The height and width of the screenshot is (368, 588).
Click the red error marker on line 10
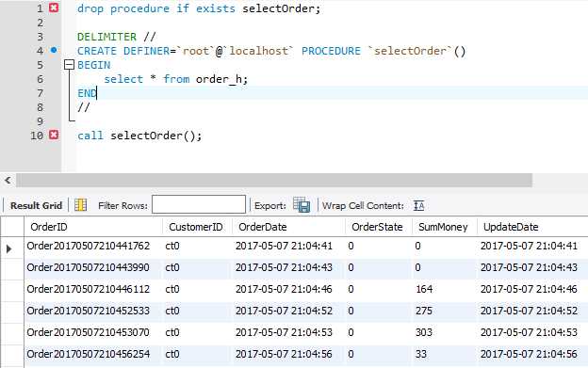coord(54,135)
